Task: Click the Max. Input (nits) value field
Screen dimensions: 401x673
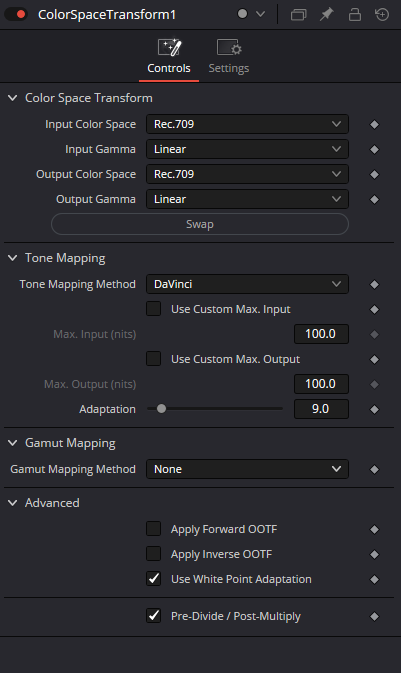Action: (x=321, y=334)
